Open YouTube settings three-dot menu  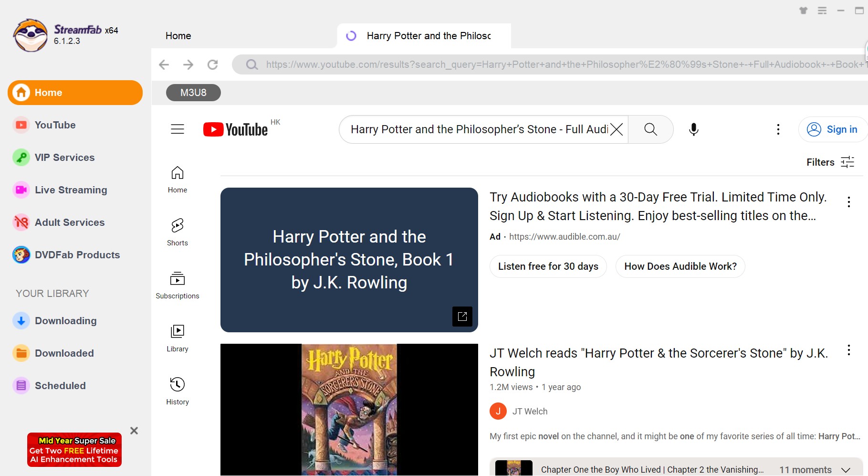778,129
